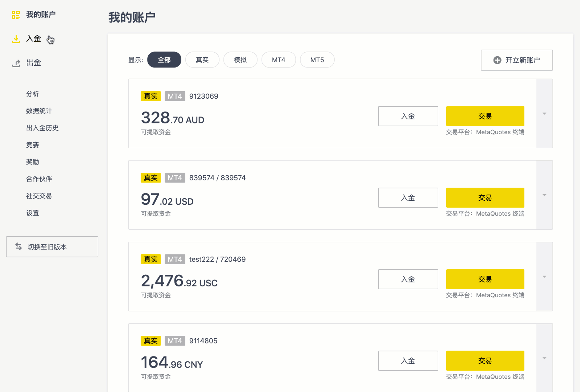Filter accounts by 模拟 pill
Screen dimensions: 580x392
click(240, 60)
